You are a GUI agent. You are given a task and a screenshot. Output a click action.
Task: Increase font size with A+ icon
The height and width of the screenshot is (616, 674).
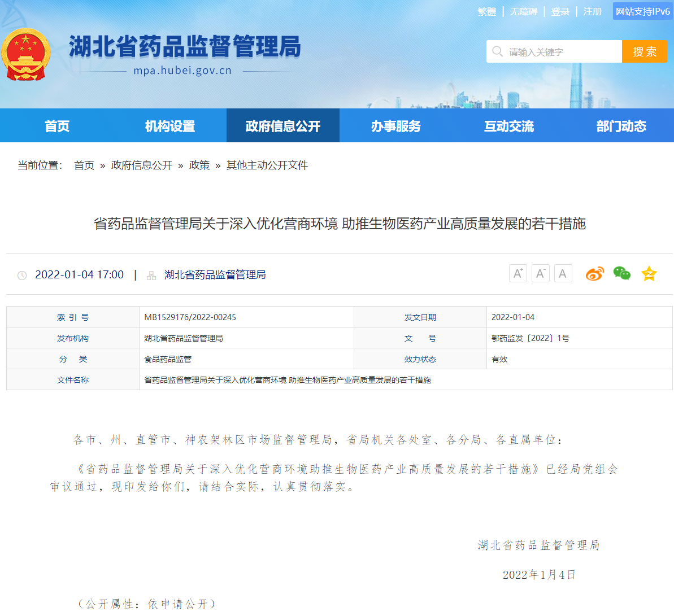click(518, 274)
